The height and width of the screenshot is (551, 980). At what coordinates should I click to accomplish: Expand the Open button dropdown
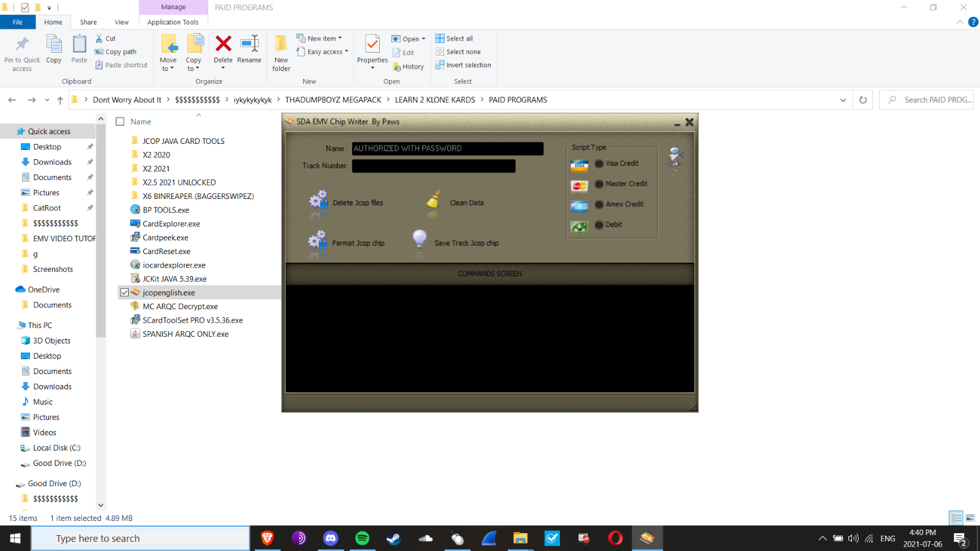tap(423, 39)
